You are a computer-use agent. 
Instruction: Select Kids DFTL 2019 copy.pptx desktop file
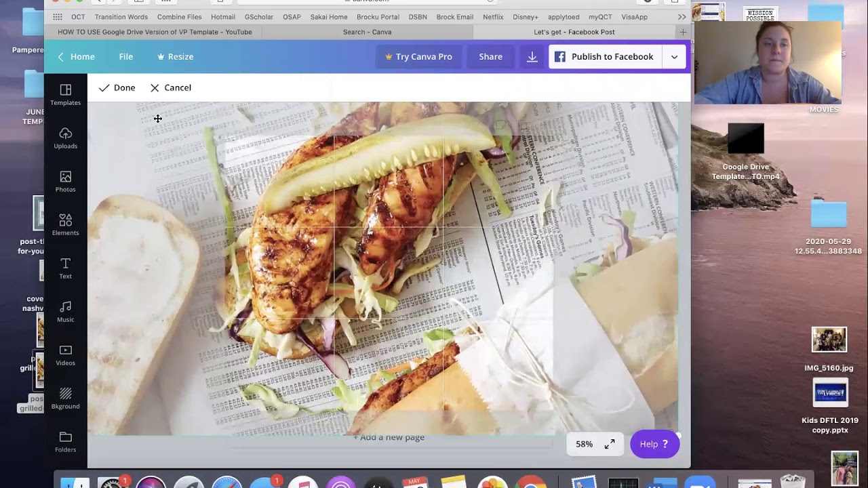point(830,405)
